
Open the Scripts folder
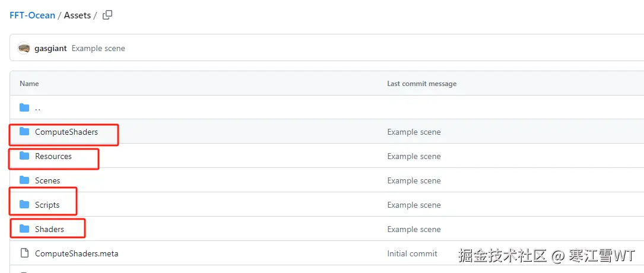click(x=47, y=205)
